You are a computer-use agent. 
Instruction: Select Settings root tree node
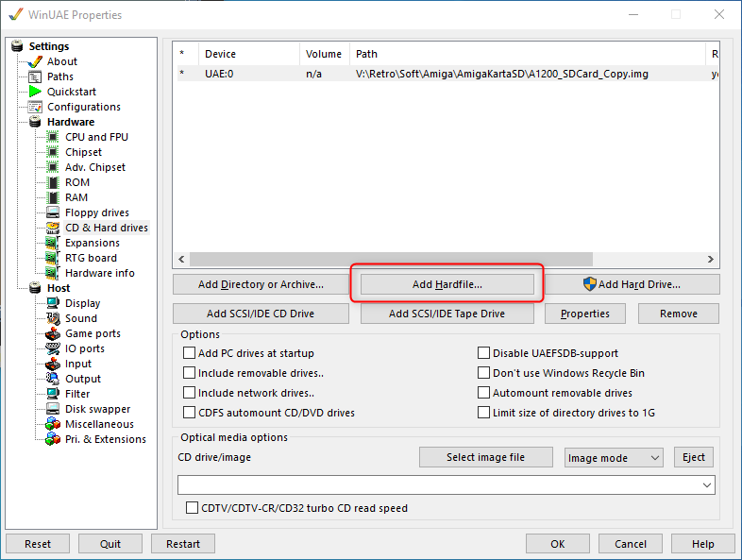tap(49, 46)
